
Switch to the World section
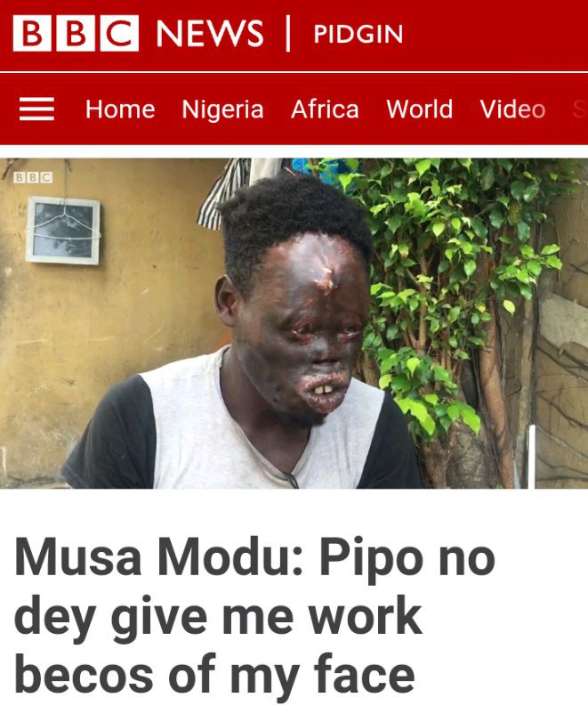[x=420, y=110]
